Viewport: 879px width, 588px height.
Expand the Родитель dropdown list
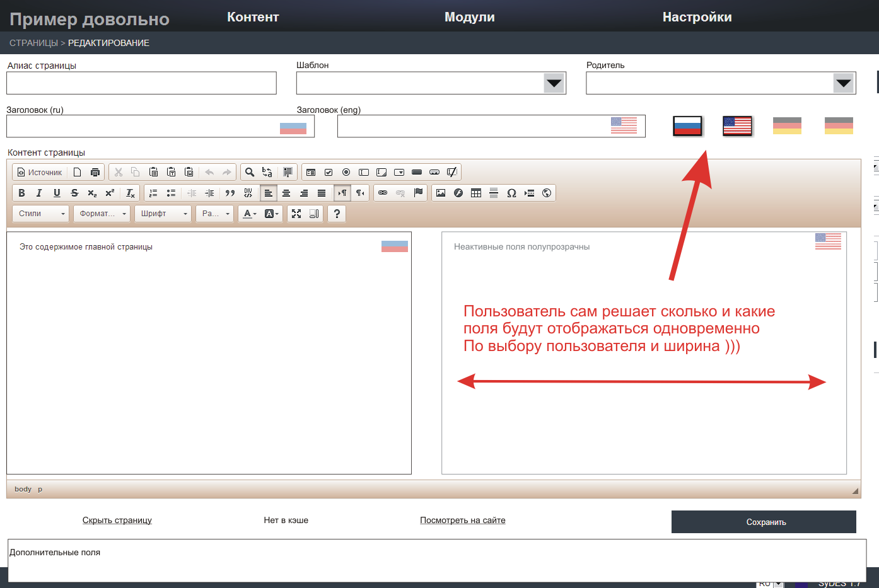[843, 83]
